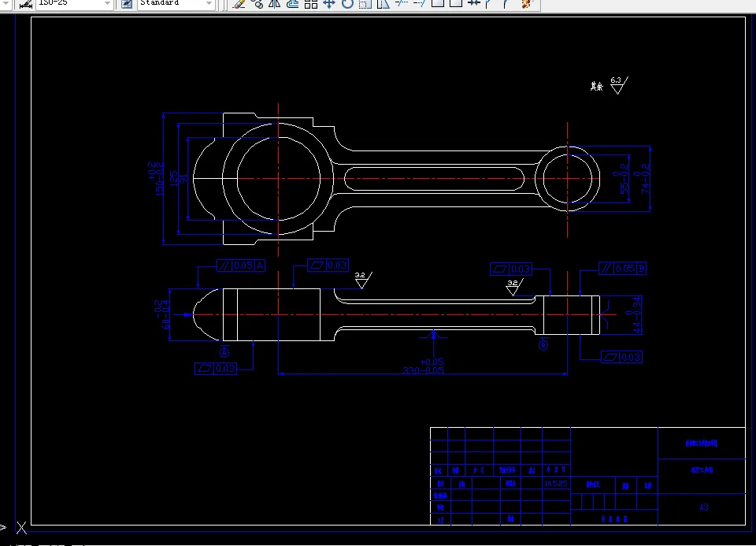
Task: Select the Array tool
Action: coord(311,4)
